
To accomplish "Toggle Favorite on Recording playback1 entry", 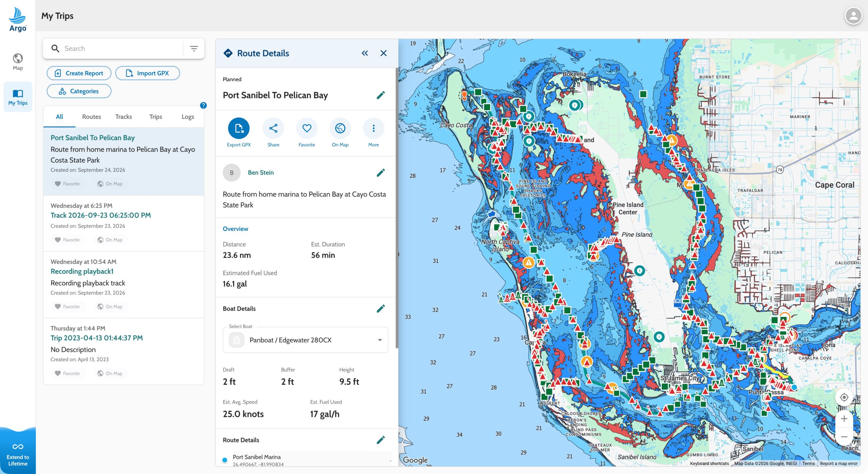I will click(67, 306).
